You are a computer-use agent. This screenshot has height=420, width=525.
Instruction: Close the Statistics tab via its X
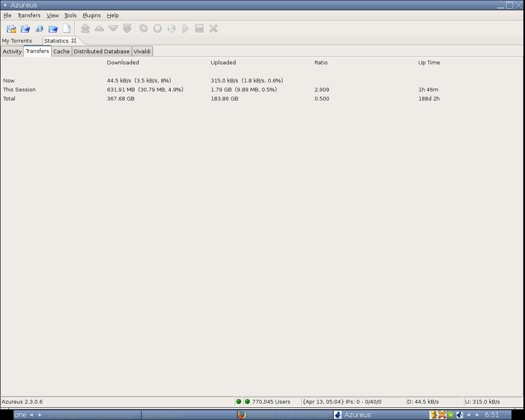pyautogui.click(x=74, y=41)
